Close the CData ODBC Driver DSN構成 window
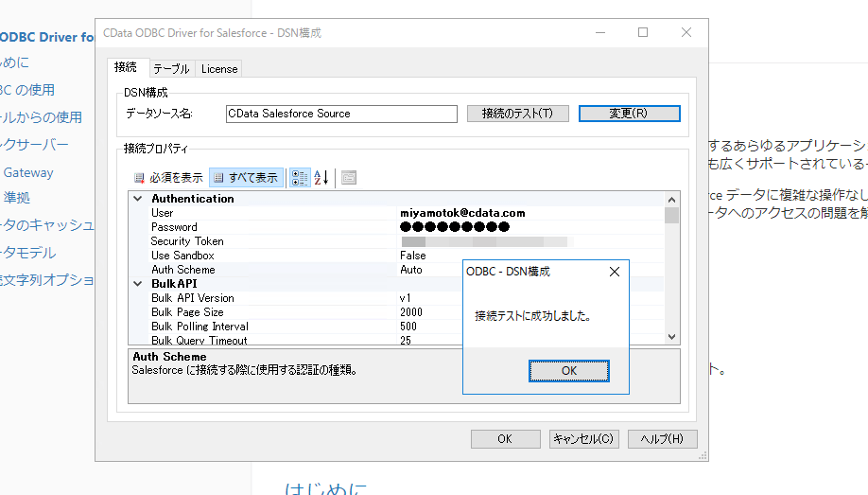 (686, 33)
